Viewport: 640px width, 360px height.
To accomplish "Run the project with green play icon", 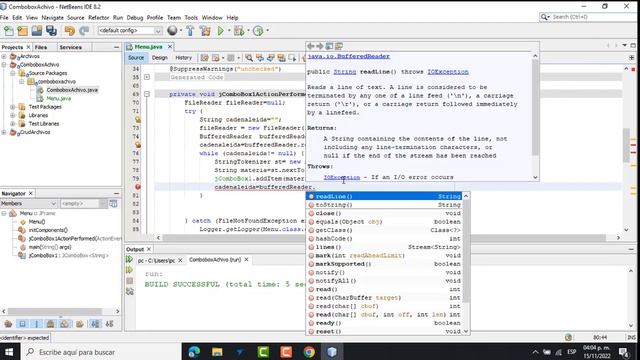I will pos(220,31).
